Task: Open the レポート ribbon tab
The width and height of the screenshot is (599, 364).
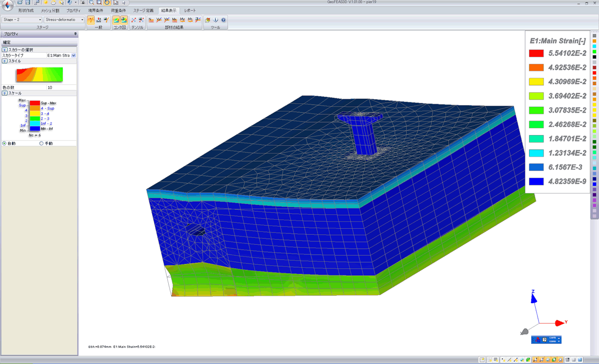Action: coord(190,10)
